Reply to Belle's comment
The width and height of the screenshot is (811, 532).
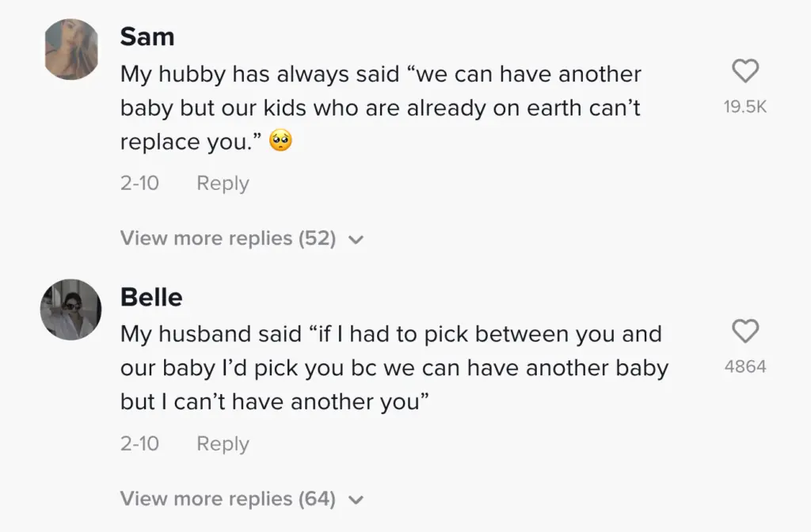(223, 443)
